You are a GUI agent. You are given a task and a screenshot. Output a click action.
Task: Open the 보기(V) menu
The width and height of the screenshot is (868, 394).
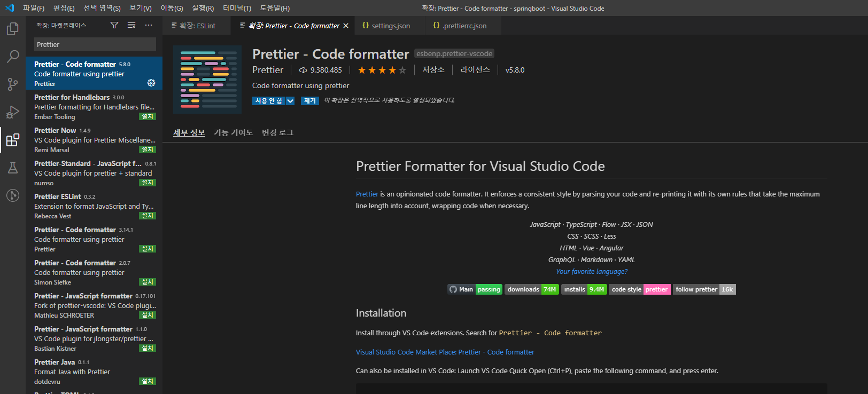pyautogui.click(x=141, y=8)
